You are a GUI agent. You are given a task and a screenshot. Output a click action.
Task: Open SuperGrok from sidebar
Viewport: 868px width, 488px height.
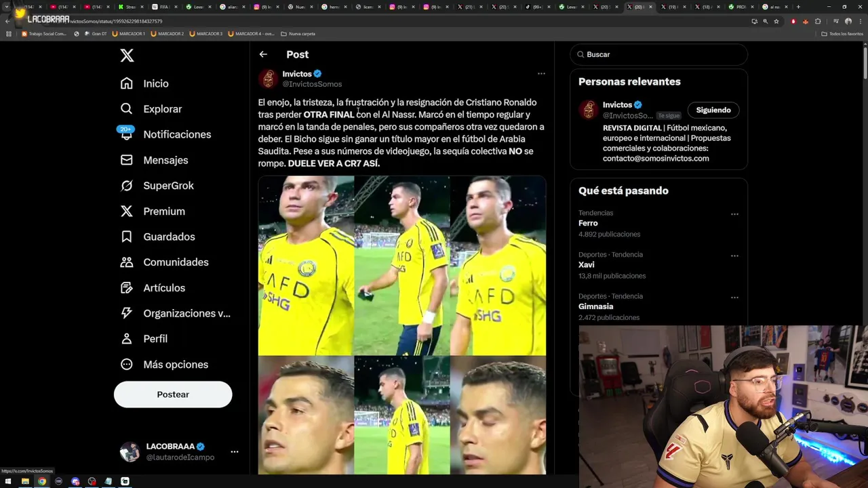click(157, 186)
